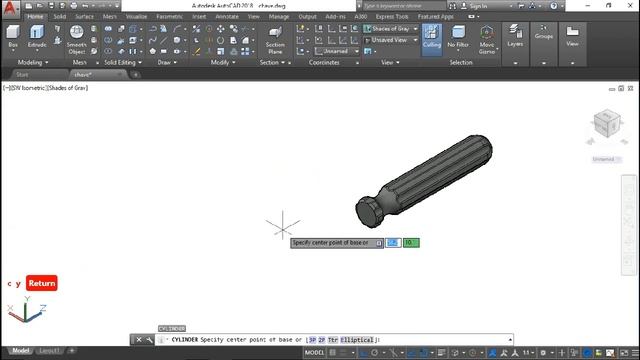Toggle Clean Screen icon in status bar

click(624, 353)
